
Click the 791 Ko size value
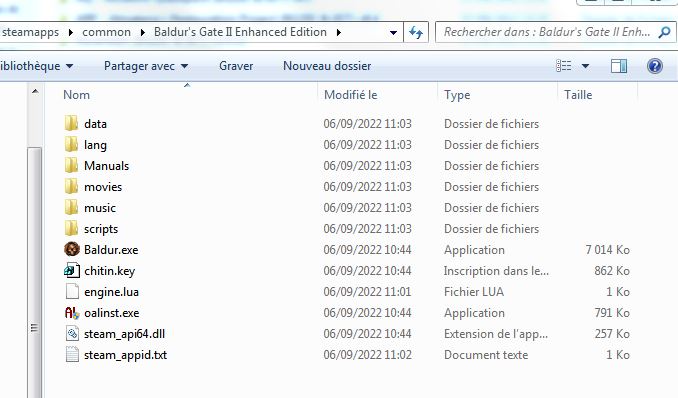pyautogui.click(x=612, y=313)
